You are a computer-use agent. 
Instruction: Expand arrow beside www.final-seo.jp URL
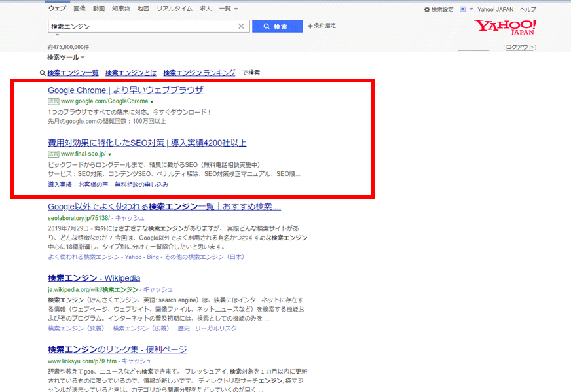(x=109, y=154)
